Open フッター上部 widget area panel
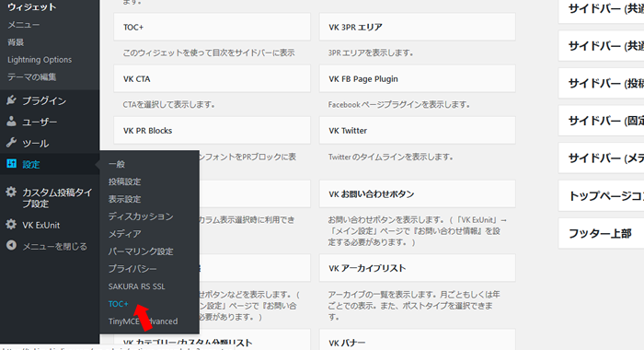This screenshot has width=644, height=350. point(602,233)
